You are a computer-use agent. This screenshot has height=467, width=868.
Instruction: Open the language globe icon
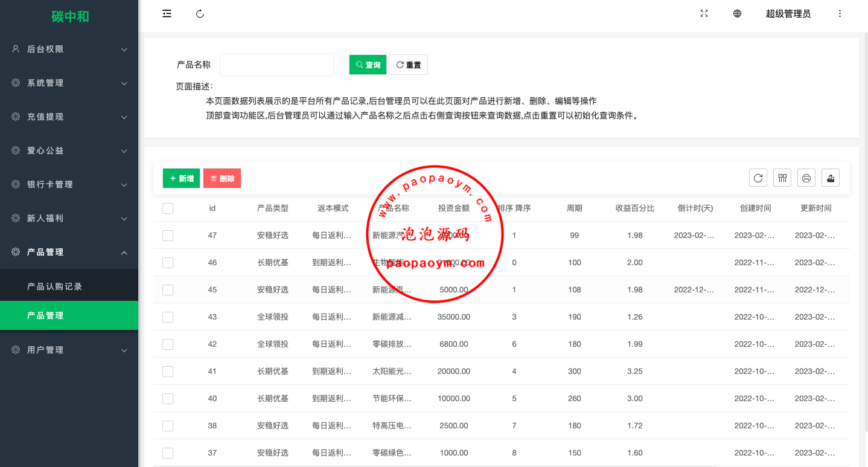point(737,14)
